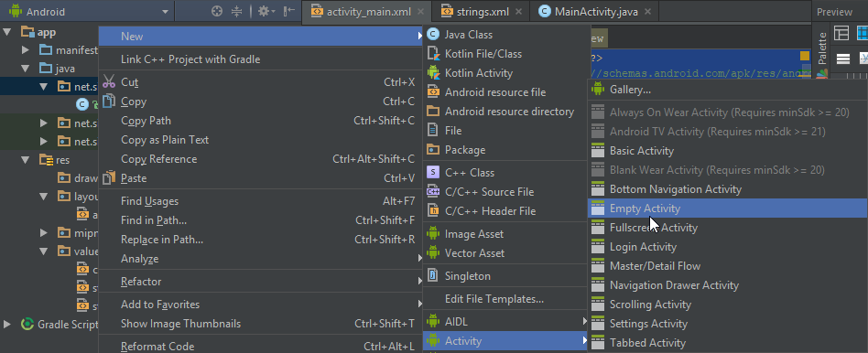
Task: Click the scroll-from-source target icon
Action: click(x=218, y=11)
